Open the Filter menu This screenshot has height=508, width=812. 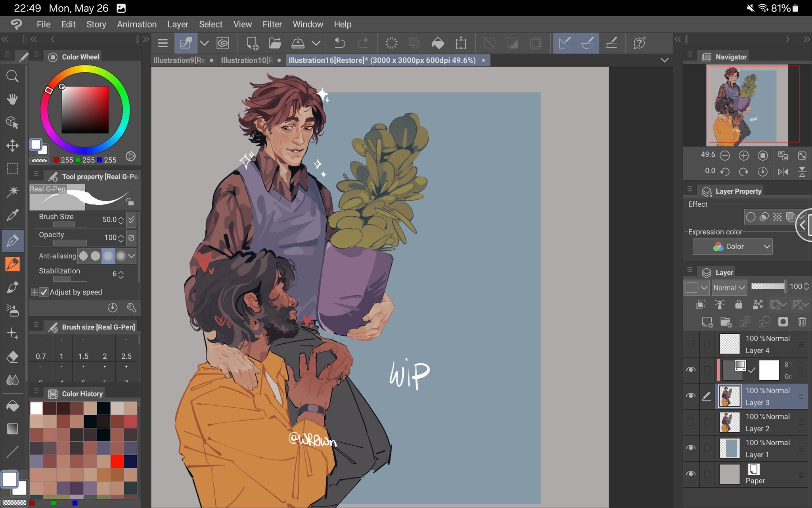tap(272, 24)
